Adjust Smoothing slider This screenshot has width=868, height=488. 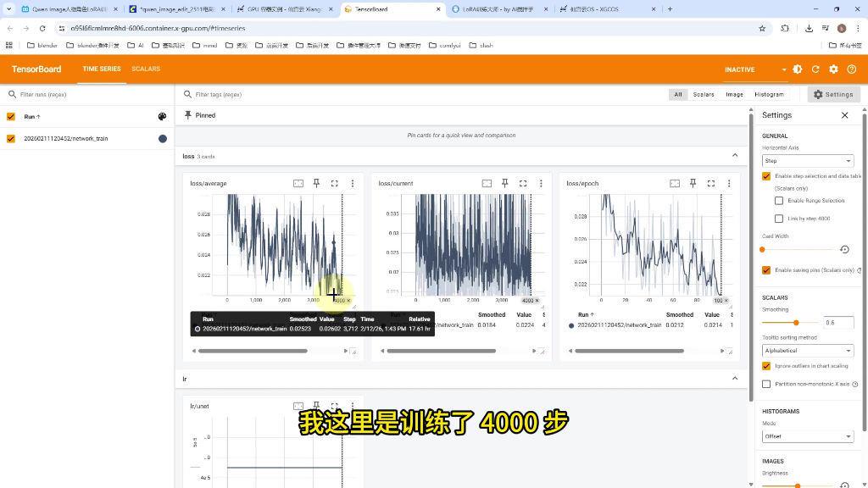coord(796,323)
